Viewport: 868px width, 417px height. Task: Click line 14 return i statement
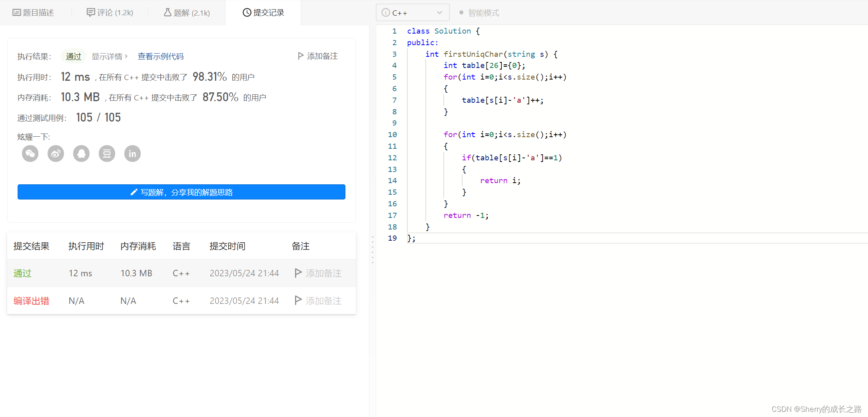[x=500, y=180]
